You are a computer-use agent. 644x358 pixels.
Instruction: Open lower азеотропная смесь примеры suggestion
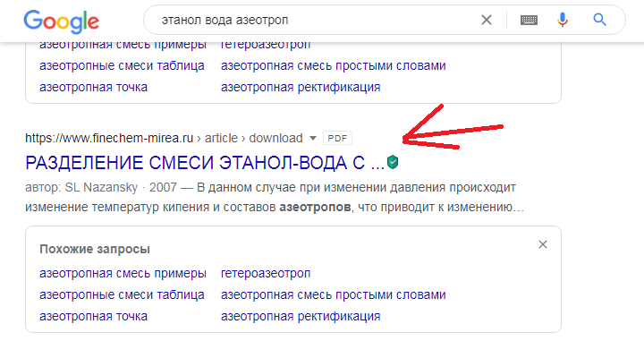click(x=123, y=273)
